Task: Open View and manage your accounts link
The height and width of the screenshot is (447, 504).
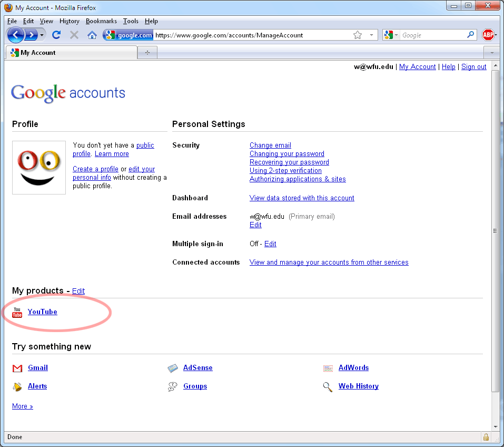Action: pyautogui.click(x=329, y=263)
